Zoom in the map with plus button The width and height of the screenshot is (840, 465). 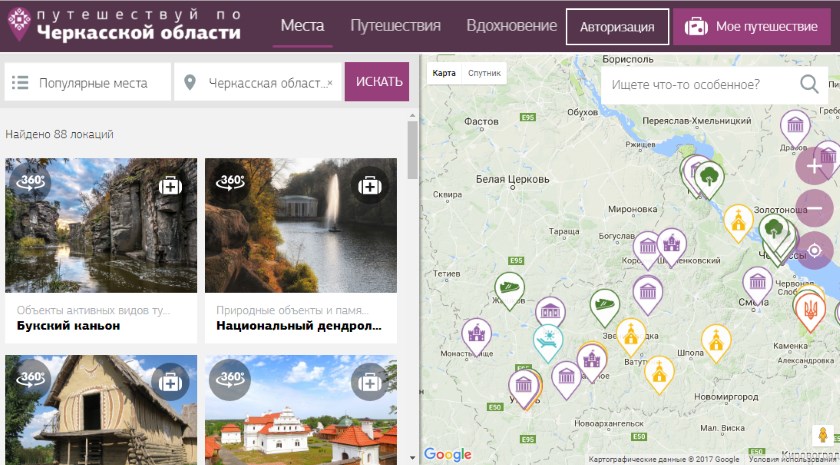point(814,166)
